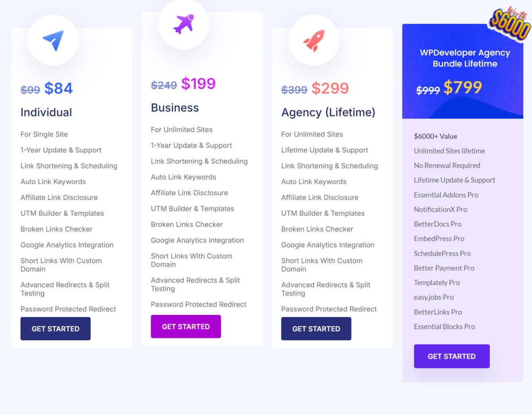This screenshot has height=415, width=532.
Task: Select the WPDeveloper Agency Bundle Lifetime heading
Action: pos(465,58)
